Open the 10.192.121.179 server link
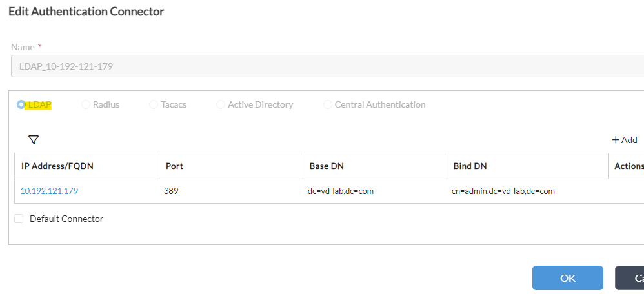The width and height of the screenshot is (644, 294). click(49, 191)
